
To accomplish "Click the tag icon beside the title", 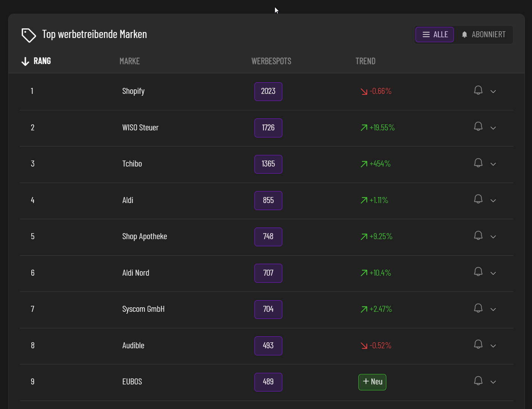I will [x=29, y=35].
